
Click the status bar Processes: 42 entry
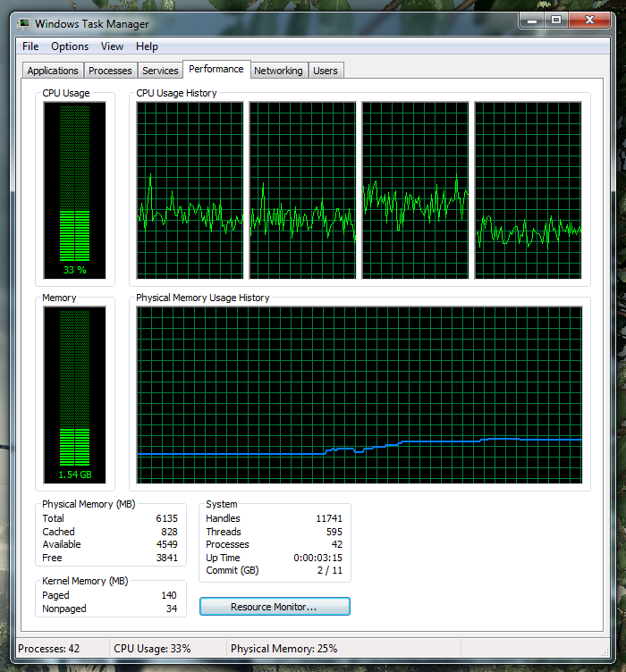click(49, 649)
